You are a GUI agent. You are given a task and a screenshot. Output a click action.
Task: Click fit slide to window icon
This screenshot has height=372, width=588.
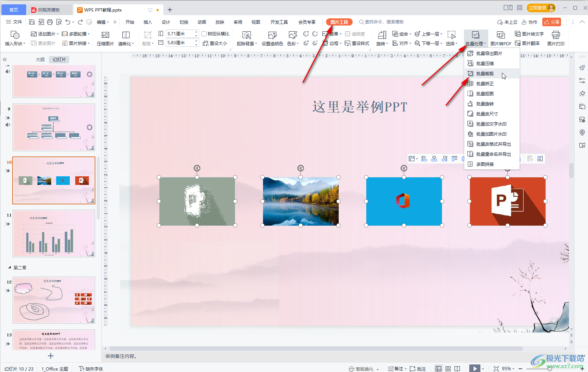tap(496, 368)
